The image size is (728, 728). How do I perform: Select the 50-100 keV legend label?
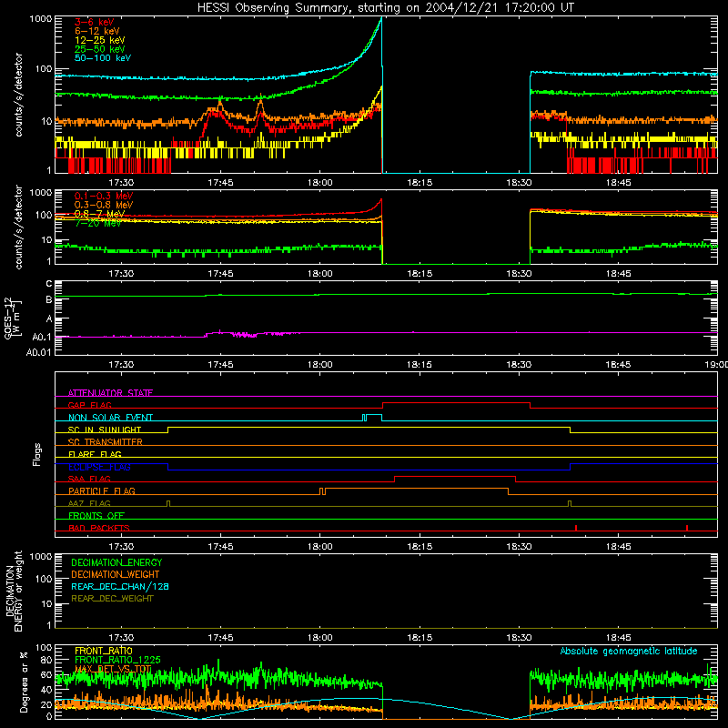103,58
